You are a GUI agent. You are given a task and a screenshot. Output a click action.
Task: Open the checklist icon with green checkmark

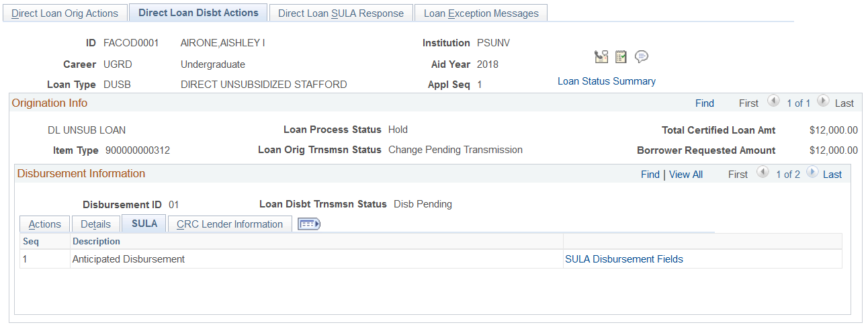click(x=621, y=57)
